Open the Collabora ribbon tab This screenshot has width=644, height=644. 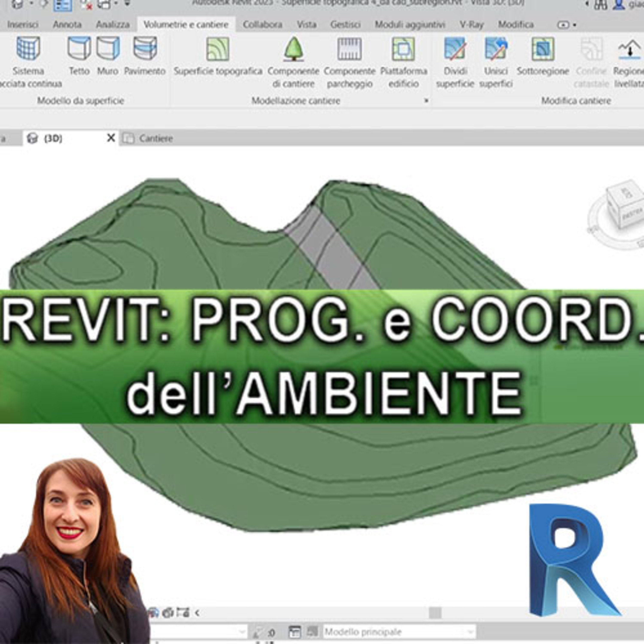[262, 24]
